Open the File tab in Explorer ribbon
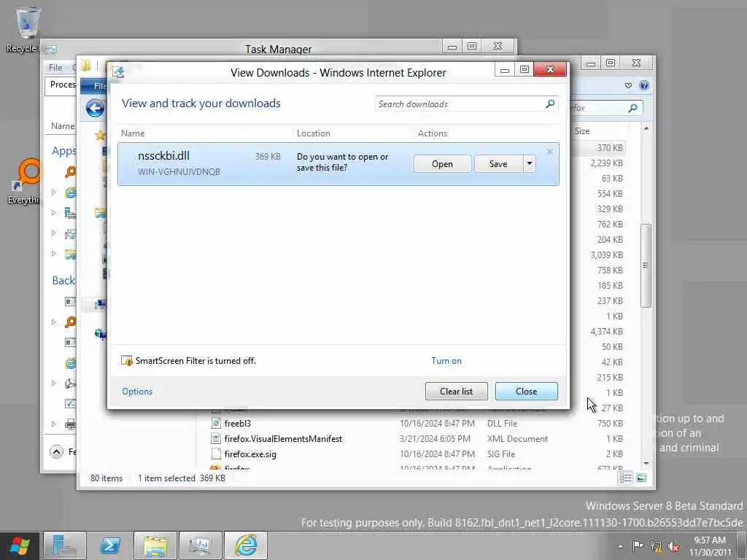747x560 pixels. [x=99, y=86]
